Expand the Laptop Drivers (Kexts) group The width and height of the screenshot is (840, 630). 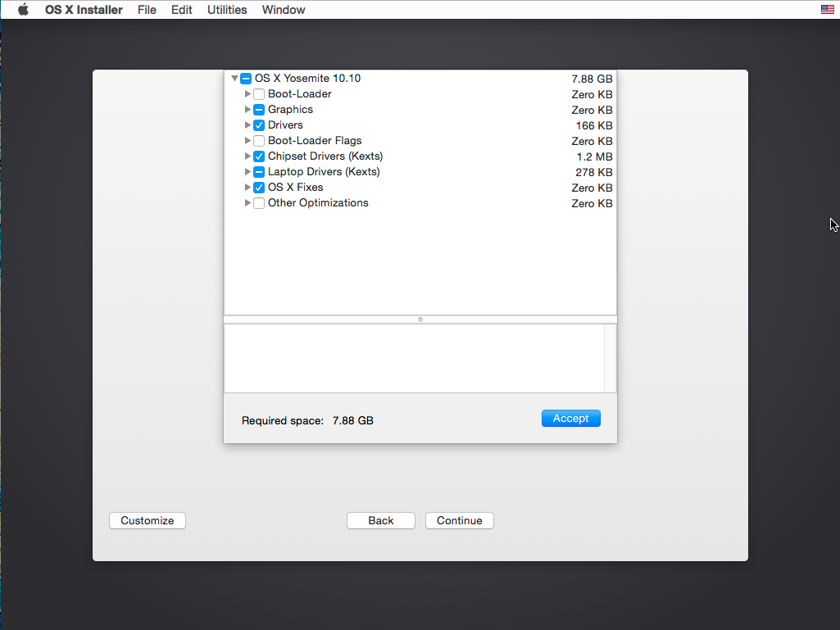[248, 172]
